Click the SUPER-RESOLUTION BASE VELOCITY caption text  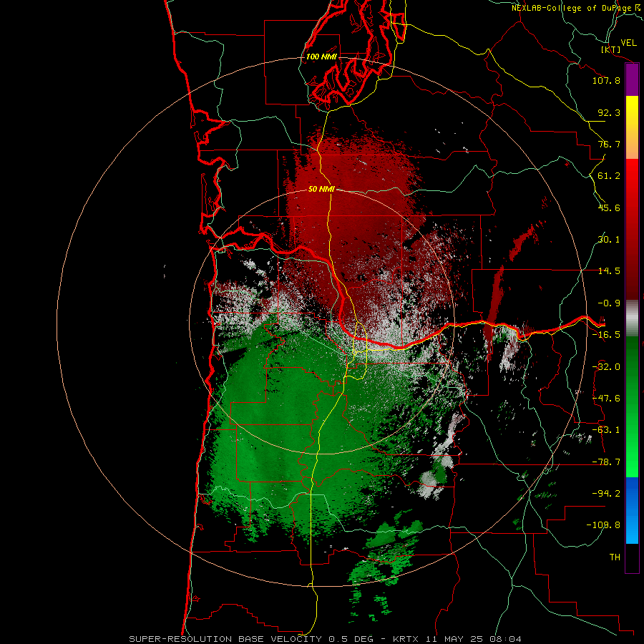(x=225, y=639)
